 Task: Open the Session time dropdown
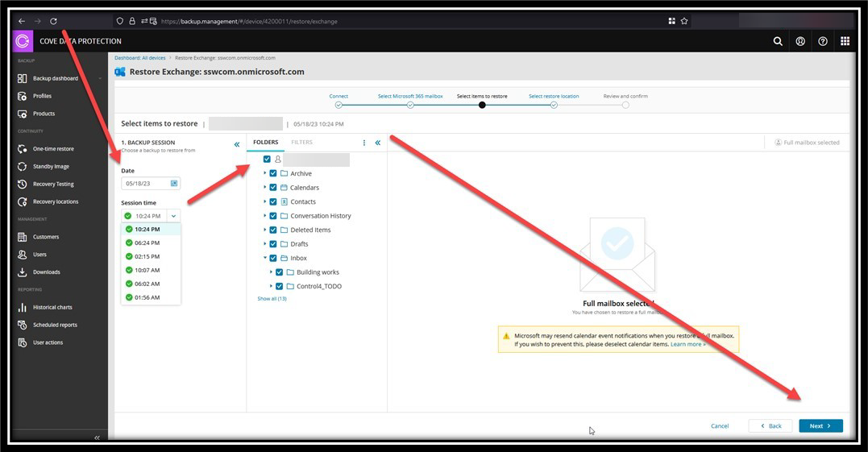[x=173, y=216]
